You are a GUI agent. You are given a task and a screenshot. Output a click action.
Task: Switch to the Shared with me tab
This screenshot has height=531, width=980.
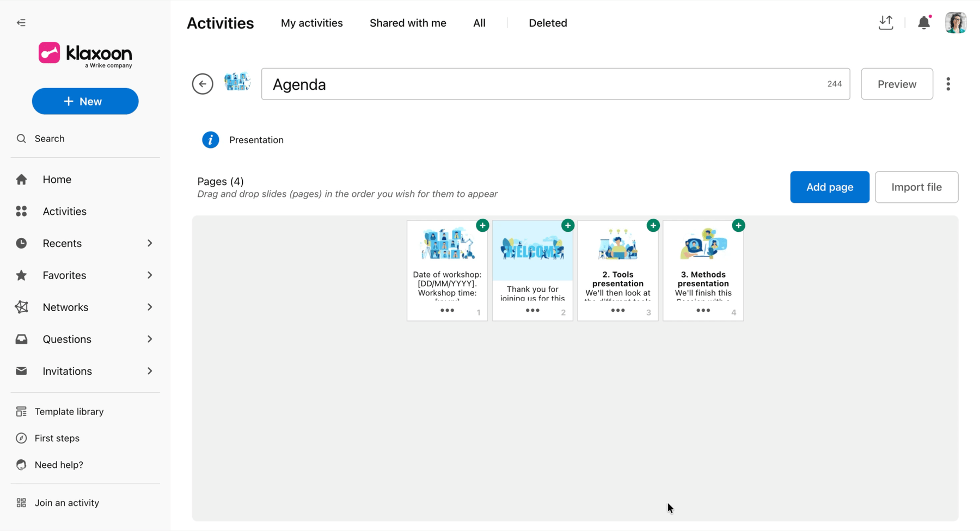tap(408, 23)
